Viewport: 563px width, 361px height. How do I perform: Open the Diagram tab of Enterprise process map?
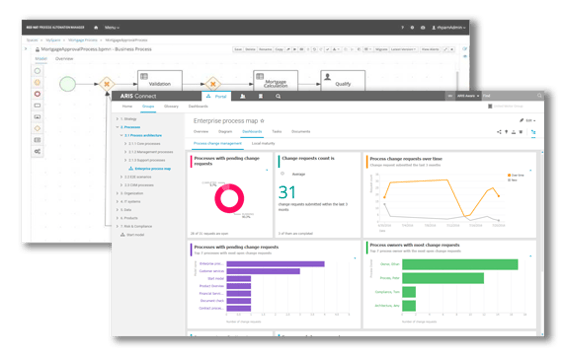(x=225, y=131)
